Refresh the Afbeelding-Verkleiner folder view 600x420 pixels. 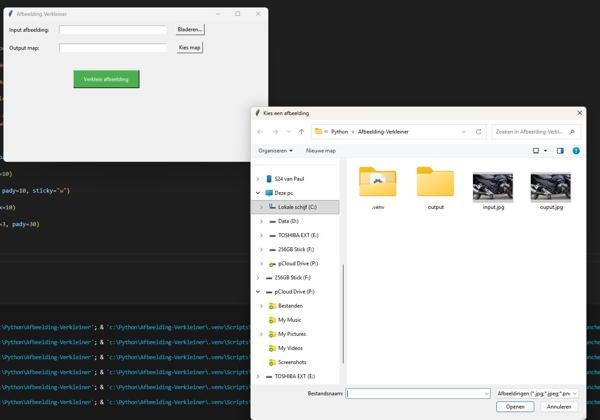[x=479, y=131]
